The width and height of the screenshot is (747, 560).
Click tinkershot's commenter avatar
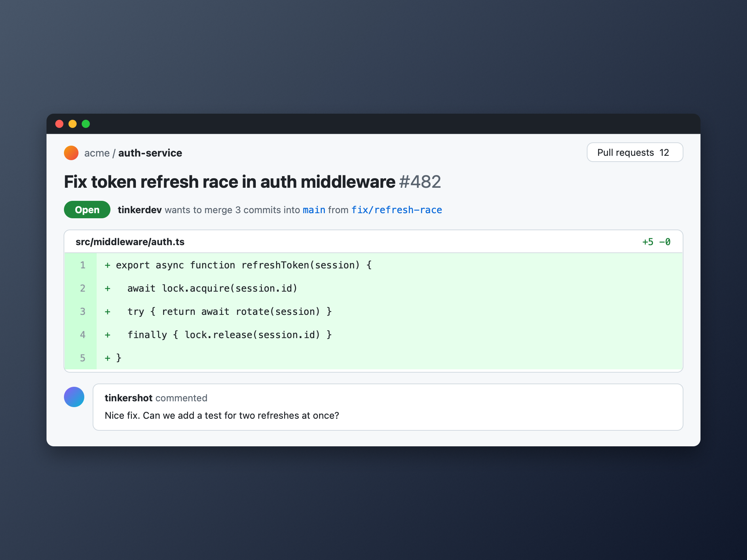[x=74, y=397]
